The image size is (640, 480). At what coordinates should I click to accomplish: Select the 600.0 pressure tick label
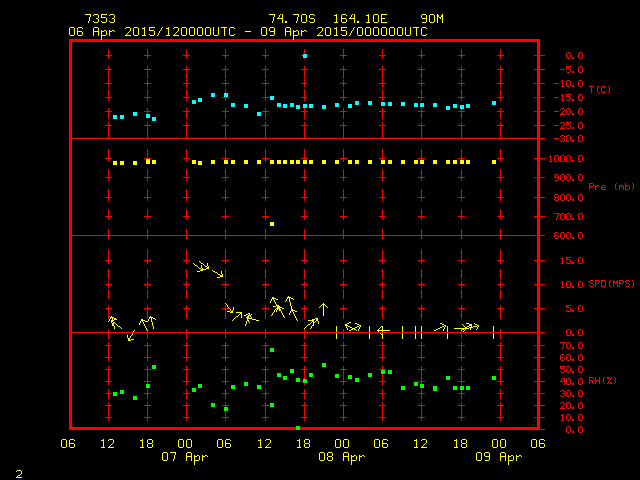click(553, 237)
